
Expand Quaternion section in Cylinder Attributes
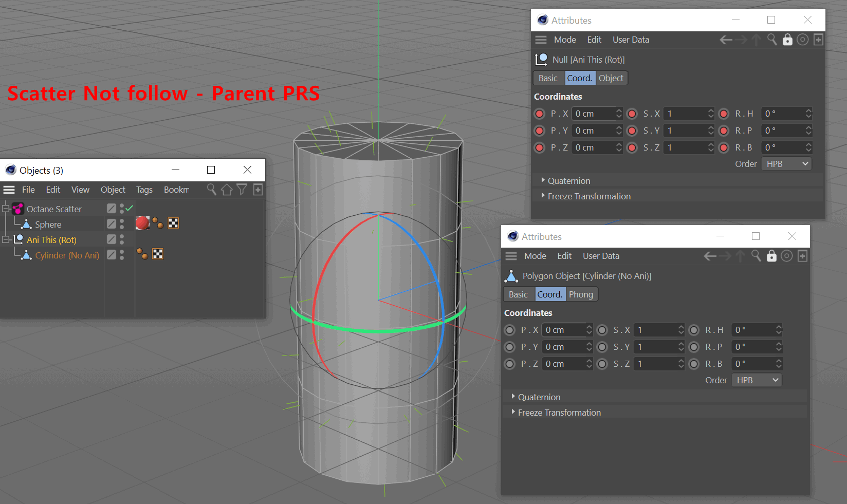pos(539,397)
